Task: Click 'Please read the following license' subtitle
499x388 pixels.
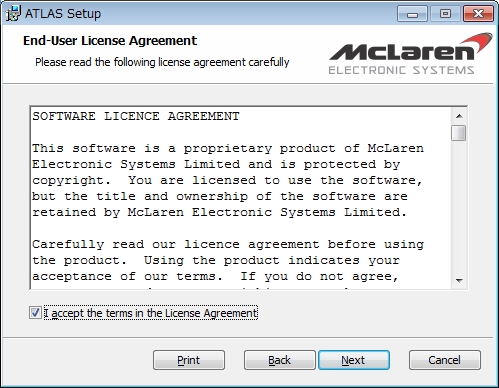Action: click(162, 62)
